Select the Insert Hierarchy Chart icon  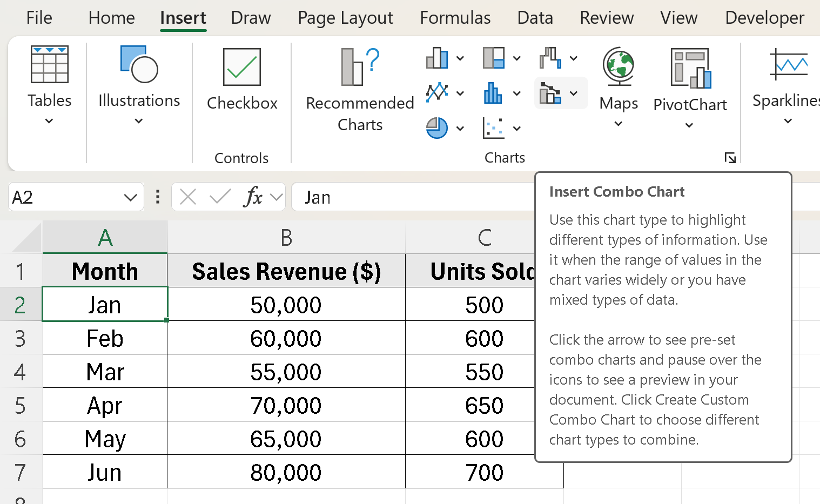click(494, 58)
